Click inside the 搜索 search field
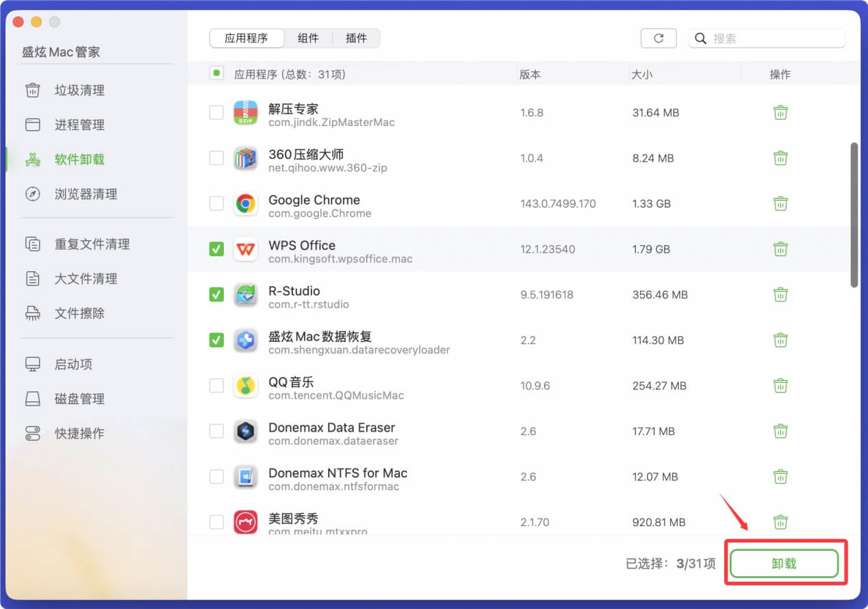Screen dimensions: 868x609 point(767,39)
